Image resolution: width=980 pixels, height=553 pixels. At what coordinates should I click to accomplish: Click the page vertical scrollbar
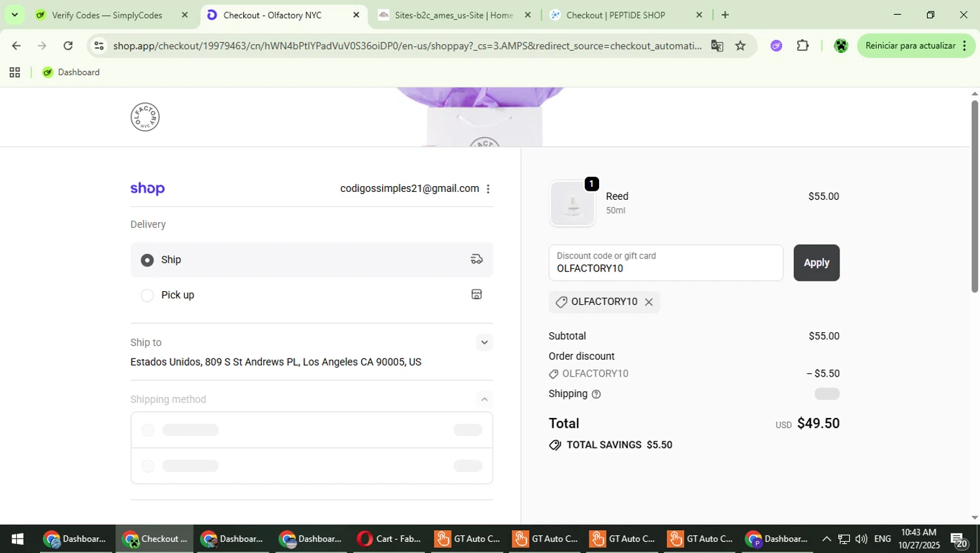click(x=974, y=196)
